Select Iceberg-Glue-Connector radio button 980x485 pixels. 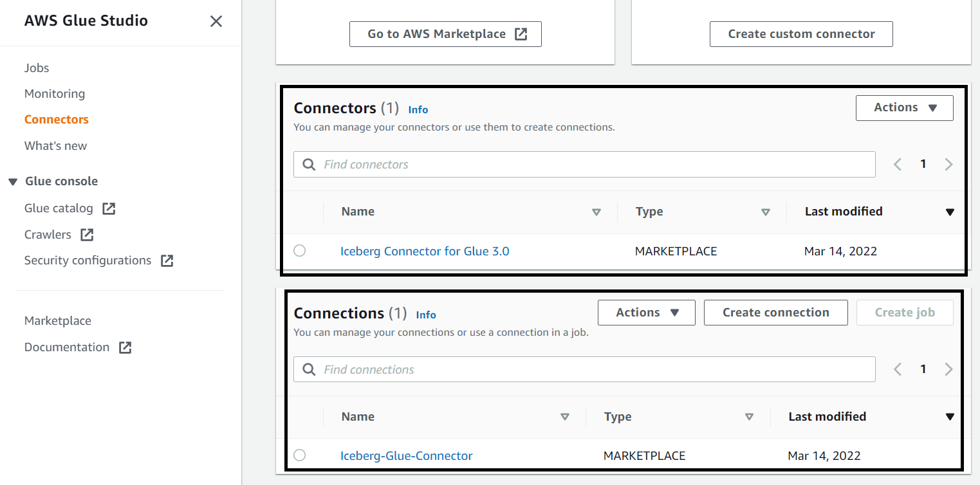[300, 455]
